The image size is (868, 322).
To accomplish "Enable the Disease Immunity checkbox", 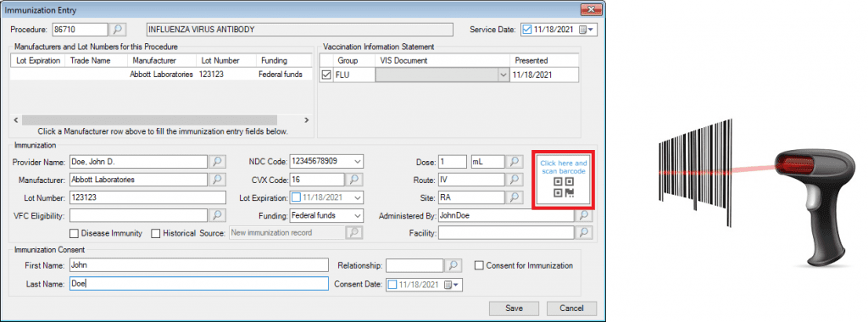I will [x=75, y=233].
